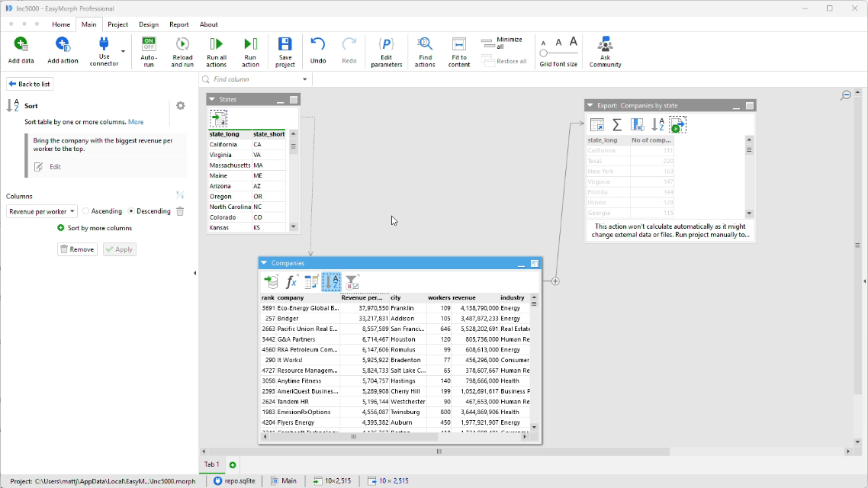
Task: Save the project with the disk icon
Action: tap(285, 43)
